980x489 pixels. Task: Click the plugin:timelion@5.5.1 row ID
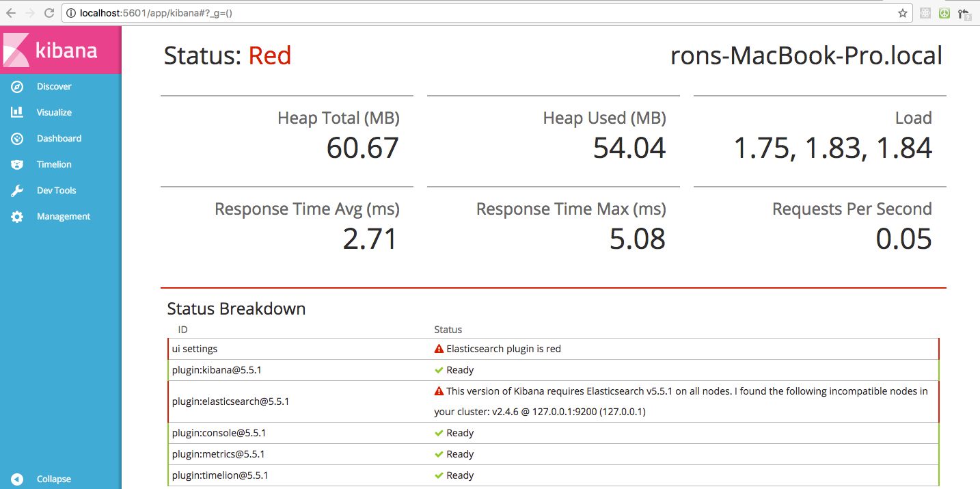point(220,475)
